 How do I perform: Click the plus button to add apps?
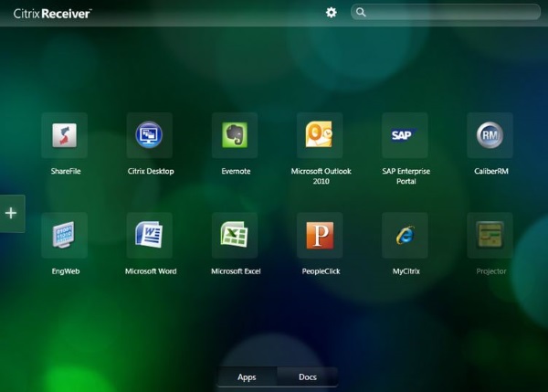pyautogui.click(x=12, y=213)
